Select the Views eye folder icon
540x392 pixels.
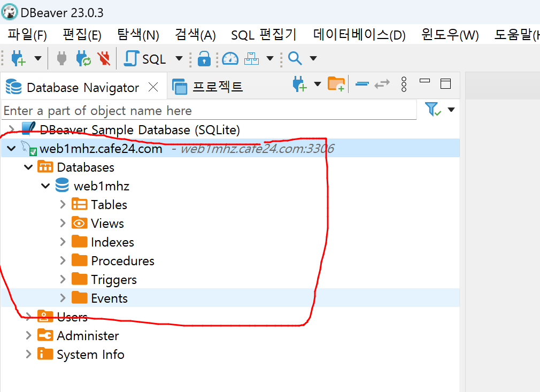[80, 223]
